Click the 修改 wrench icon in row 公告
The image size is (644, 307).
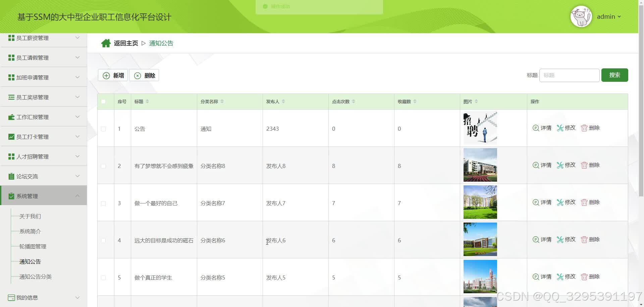click(560, 128)
